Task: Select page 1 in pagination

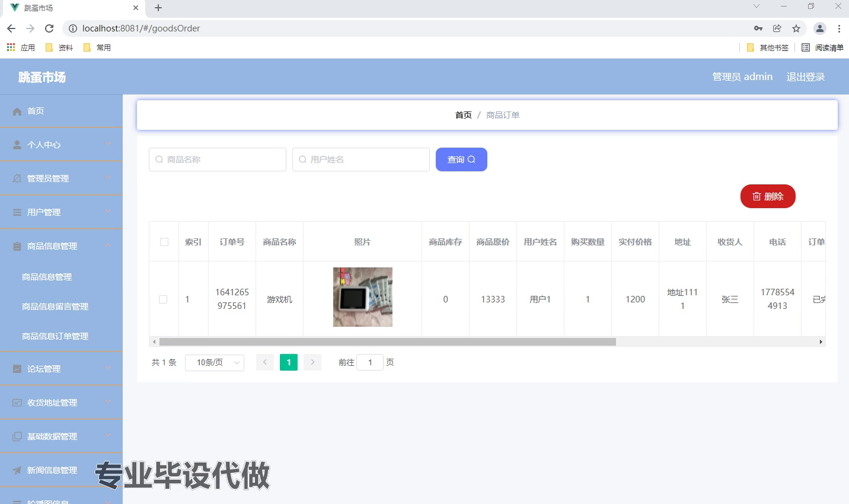Action: click(x=289, y=362)
